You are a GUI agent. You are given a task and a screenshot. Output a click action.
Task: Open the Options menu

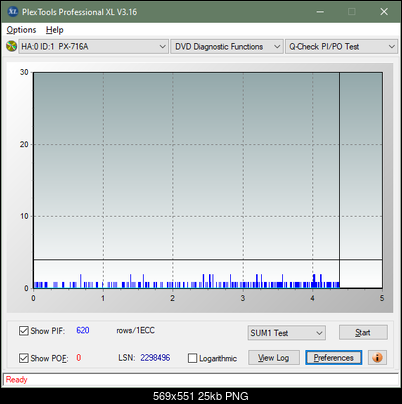pyautogui.click(x=21, y=30)
